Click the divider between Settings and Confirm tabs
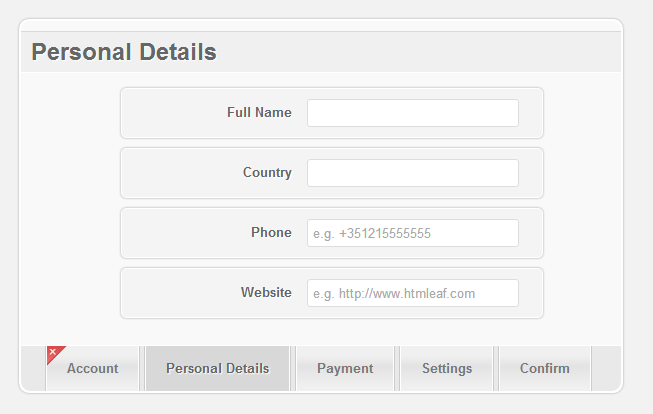Screen dimensions: 653x414 [496, 369]
